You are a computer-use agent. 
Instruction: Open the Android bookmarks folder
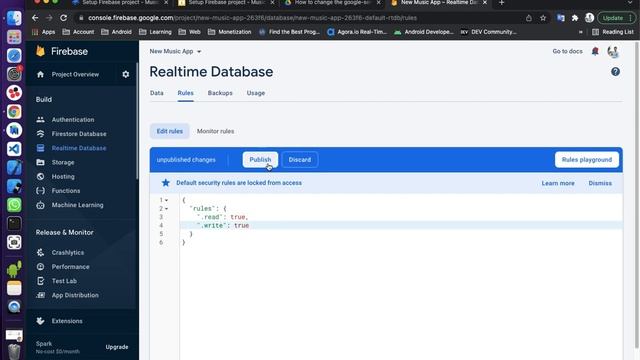(x=116, y=32)
